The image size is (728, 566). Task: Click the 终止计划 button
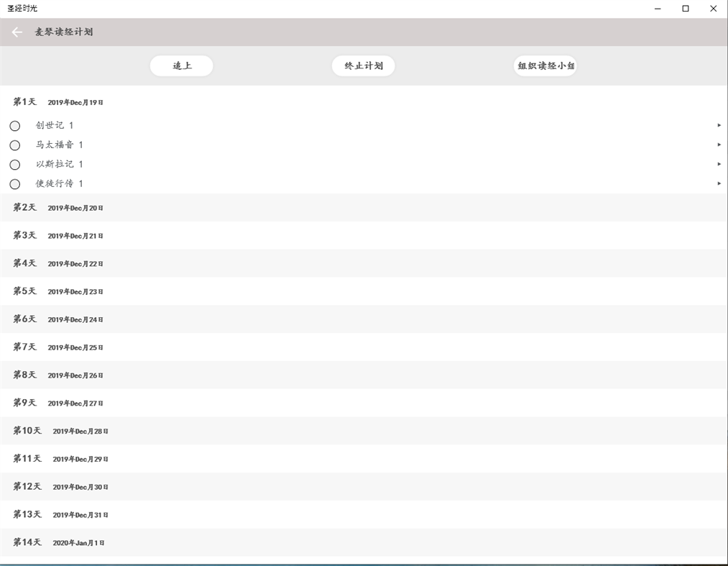(363, 65)
